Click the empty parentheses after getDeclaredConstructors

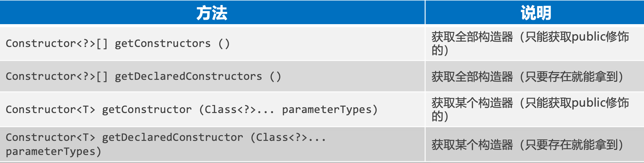click(275, 76)
